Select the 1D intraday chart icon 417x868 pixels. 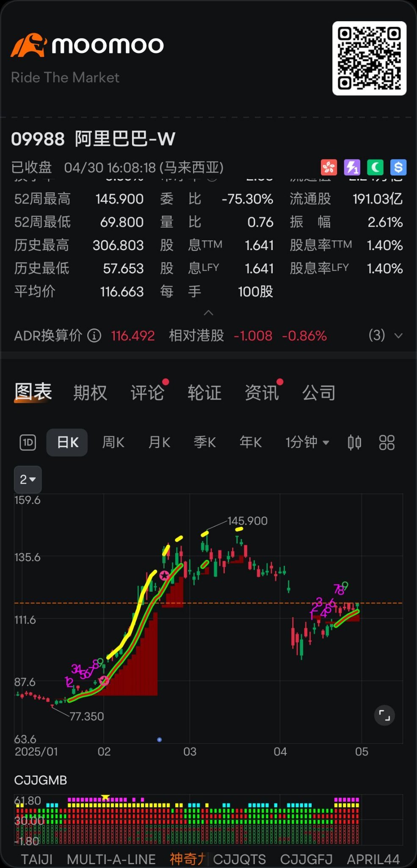pos(28,442)
